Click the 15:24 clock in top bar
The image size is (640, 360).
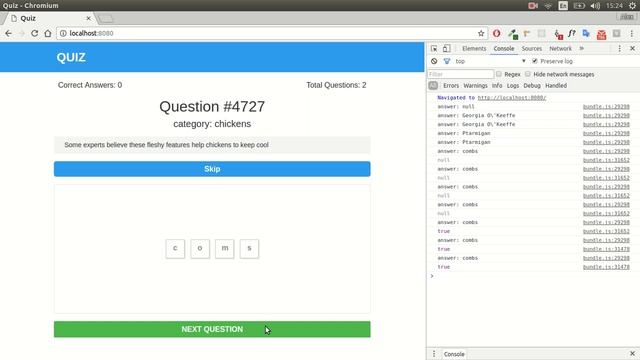tap(614, 6)
